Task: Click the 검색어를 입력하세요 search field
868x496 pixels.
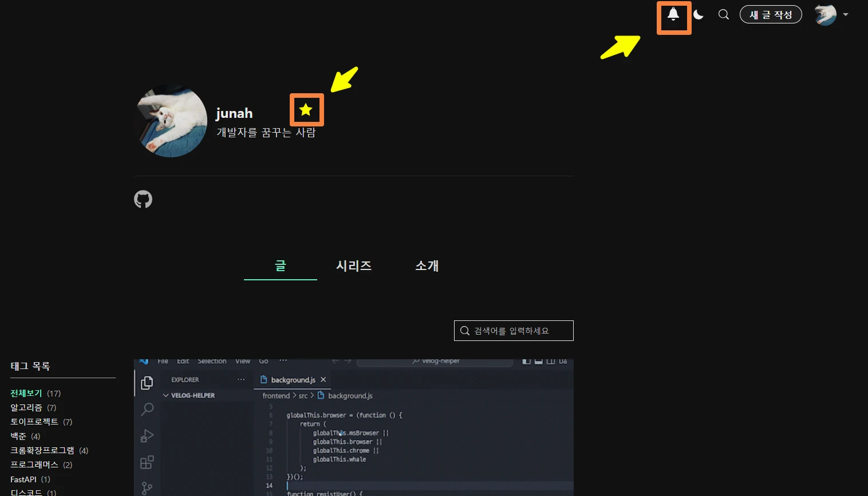Action: click(514, 331)
